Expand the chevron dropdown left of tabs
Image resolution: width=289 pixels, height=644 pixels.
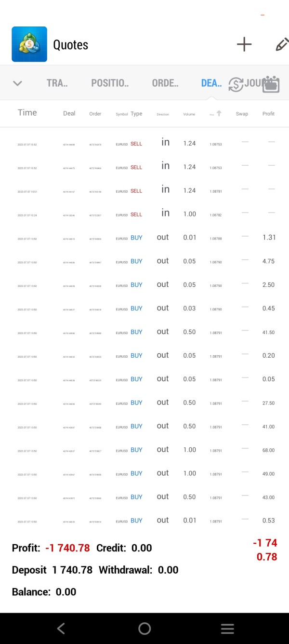[x=17, y=83]
